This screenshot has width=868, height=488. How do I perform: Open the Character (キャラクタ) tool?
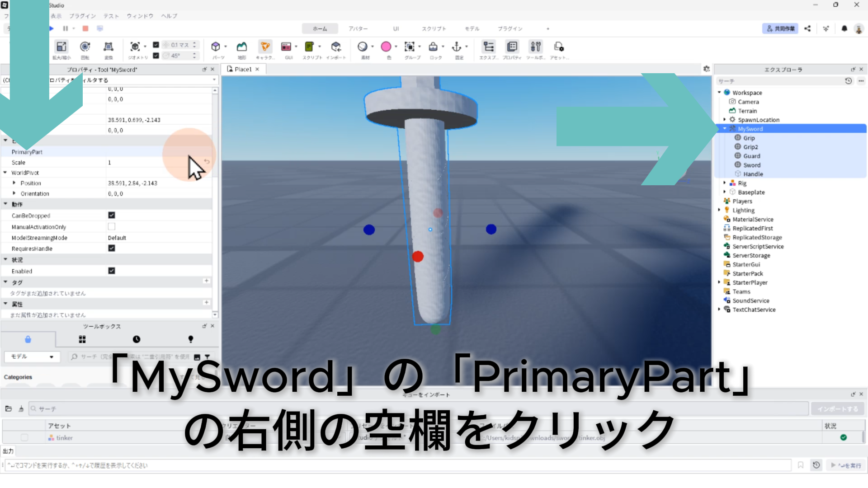(x=265, y=47)
